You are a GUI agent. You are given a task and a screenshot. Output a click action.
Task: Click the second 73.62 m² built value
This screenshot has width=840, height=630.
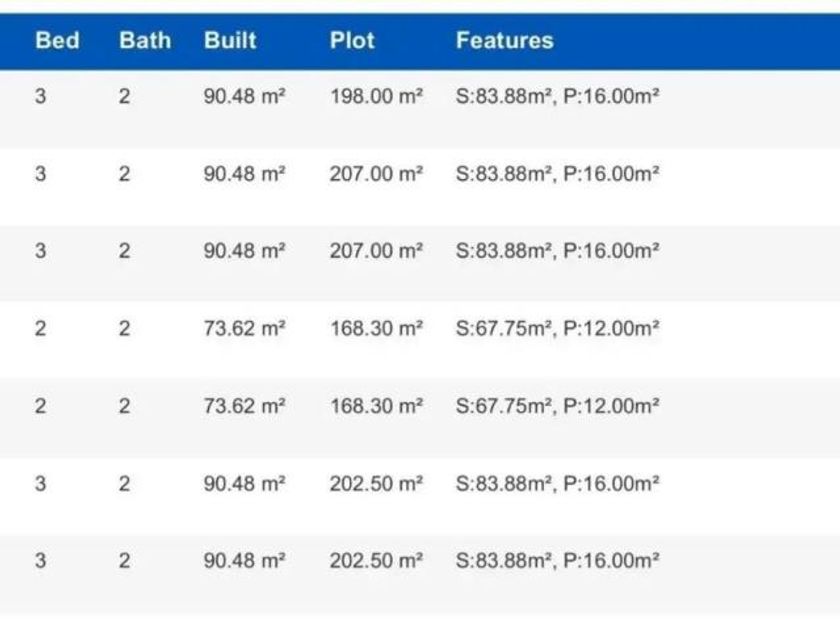pyautogui.click(x=244, y=406)
